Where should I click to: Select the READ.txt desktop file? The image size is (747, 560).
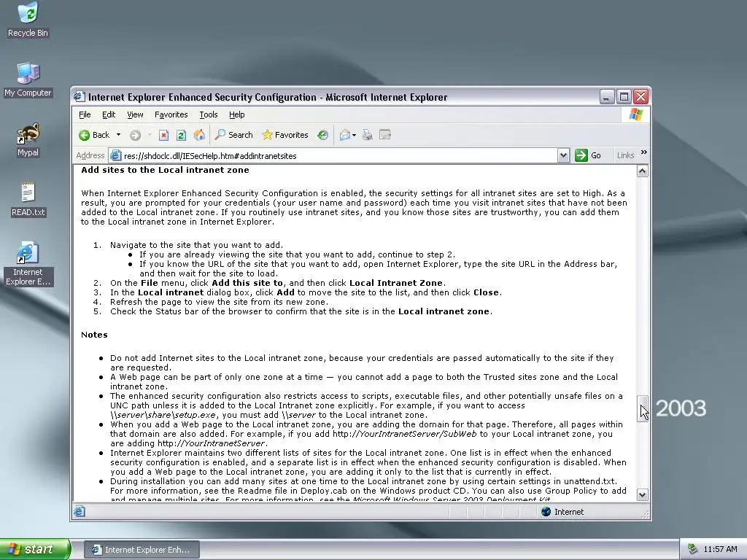coord(28,200)
